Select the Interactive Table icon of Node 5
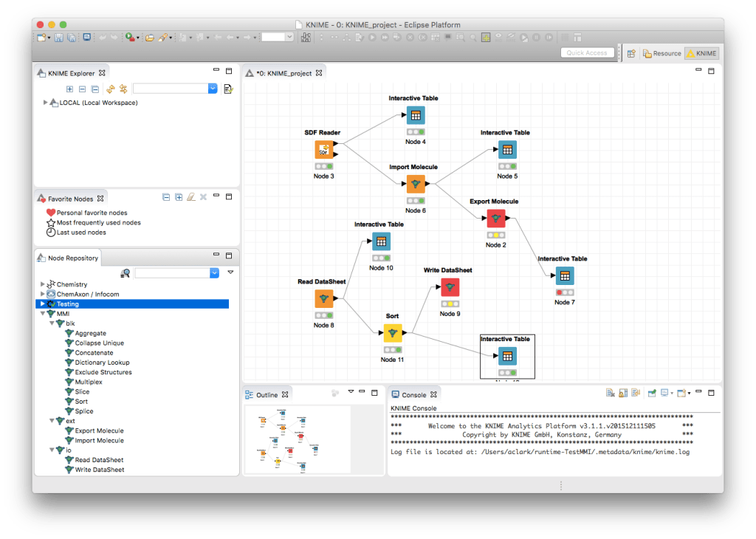The width and height of the screenshot is (756, 539). pos(507,150)
